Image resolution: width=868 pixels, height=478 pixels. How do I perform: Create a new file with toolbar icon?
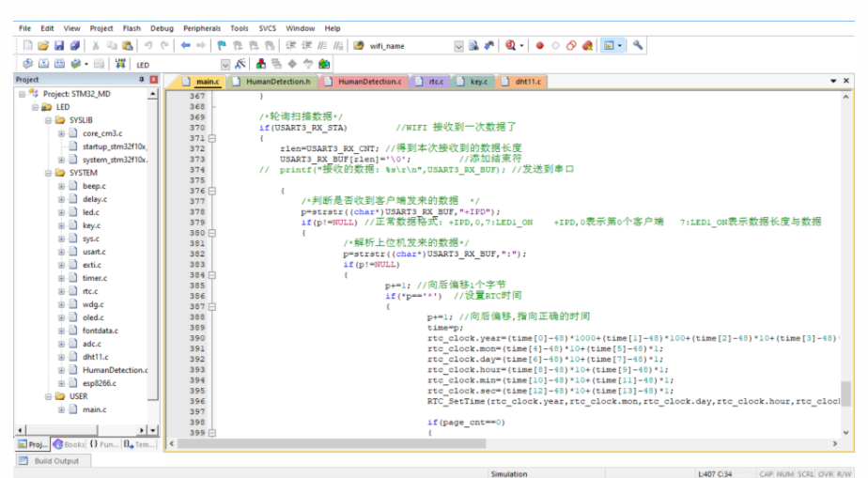(27, 46)
